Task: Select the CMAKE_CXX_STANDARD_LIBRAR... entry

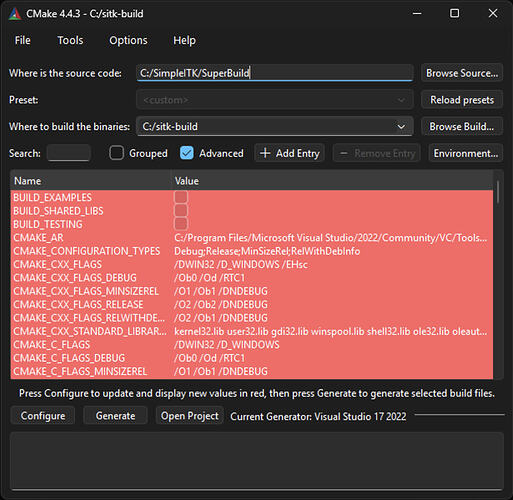Action: tap(90, 331)
